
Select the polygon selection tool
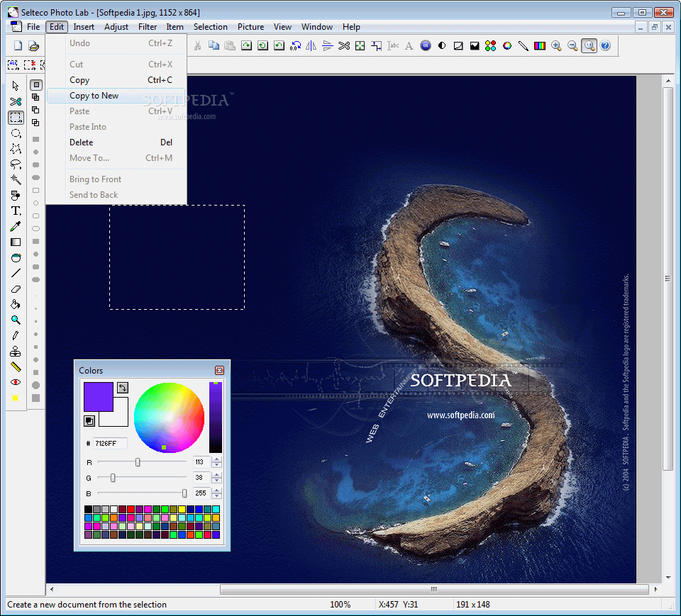pos(16,148)
